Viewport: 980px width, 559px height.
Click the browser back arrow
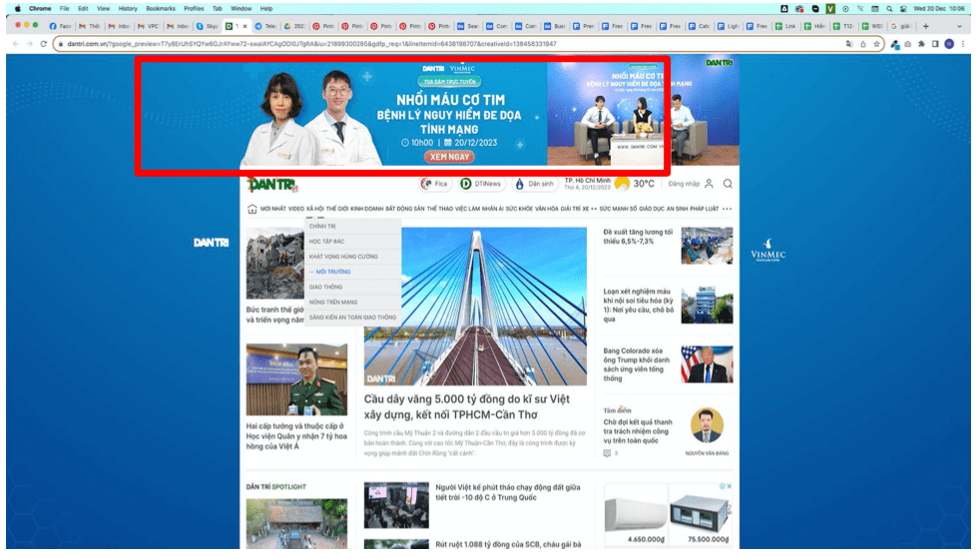pyautogui.click(x=16, y=44)
